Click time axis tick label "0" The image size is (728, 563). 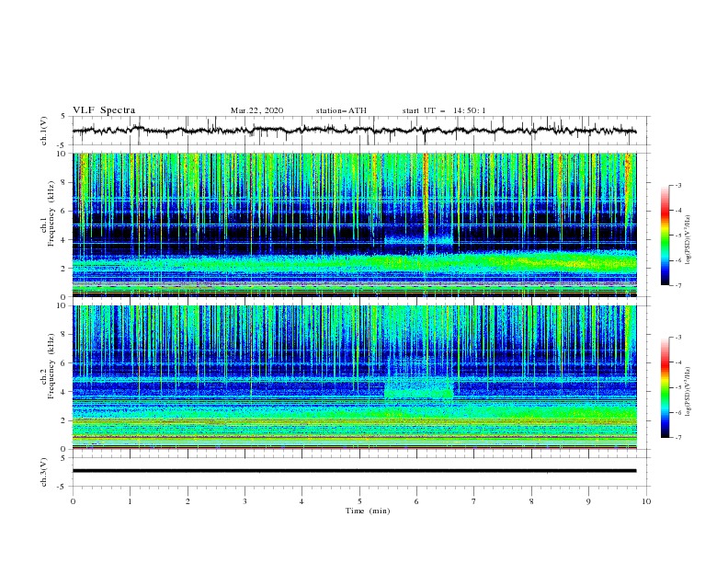(73, 501)
